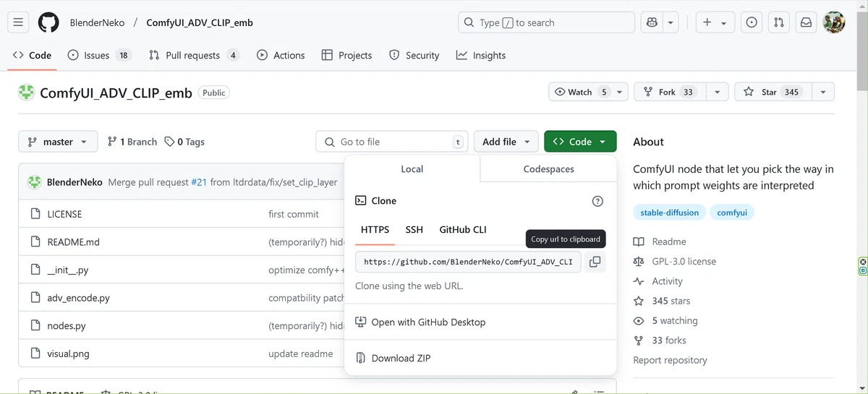Expand the Star lists dropdown arrow
The width and height of the screenshot is (868, 394).
(823, 92)
